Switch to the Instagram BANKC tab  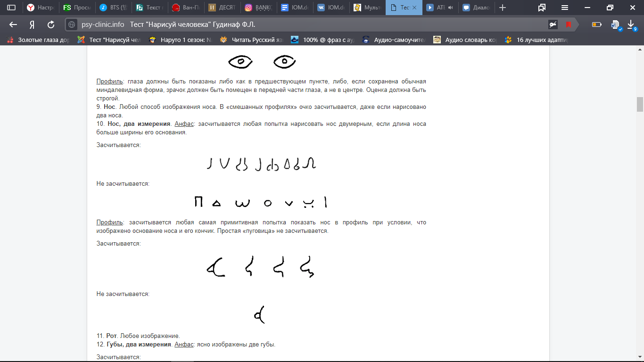(258, 8)
